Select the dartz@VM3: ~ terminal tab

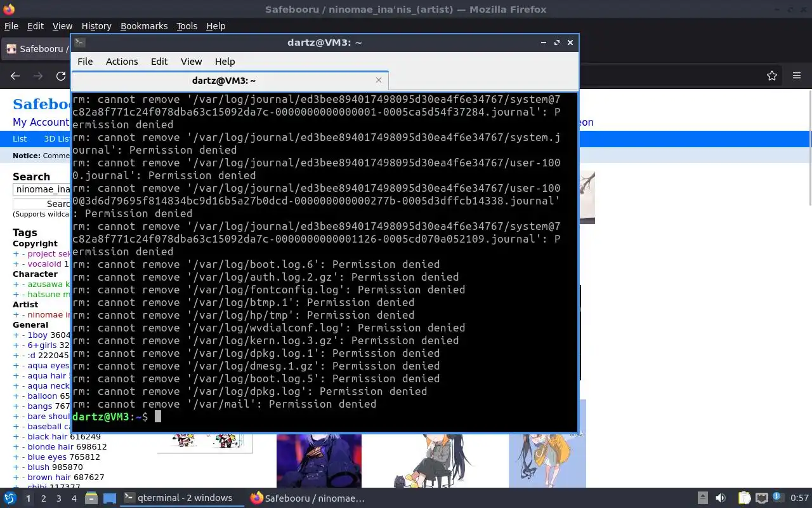pyautogui.click(x=224, y=81)
